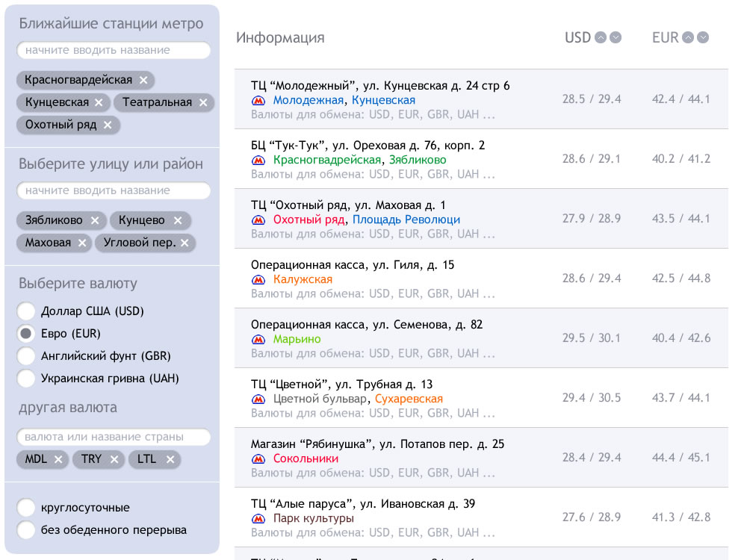This screenshot has width=747, height=560.
Task: Sort USD column descending with down arrow
Action: [616, 37]
